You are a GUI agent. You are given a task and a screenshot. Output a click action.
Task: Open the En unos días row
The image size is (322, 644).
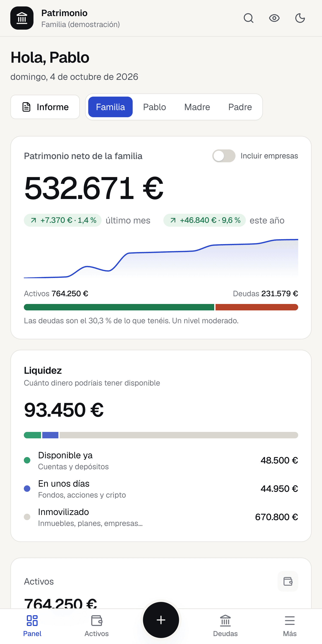(x=161, y=489)
